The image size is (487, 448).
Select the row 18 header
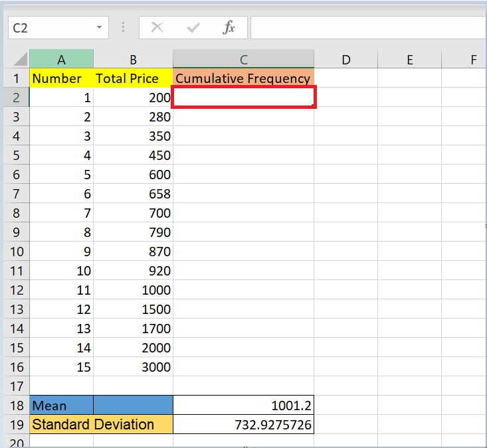coord(15,406)
